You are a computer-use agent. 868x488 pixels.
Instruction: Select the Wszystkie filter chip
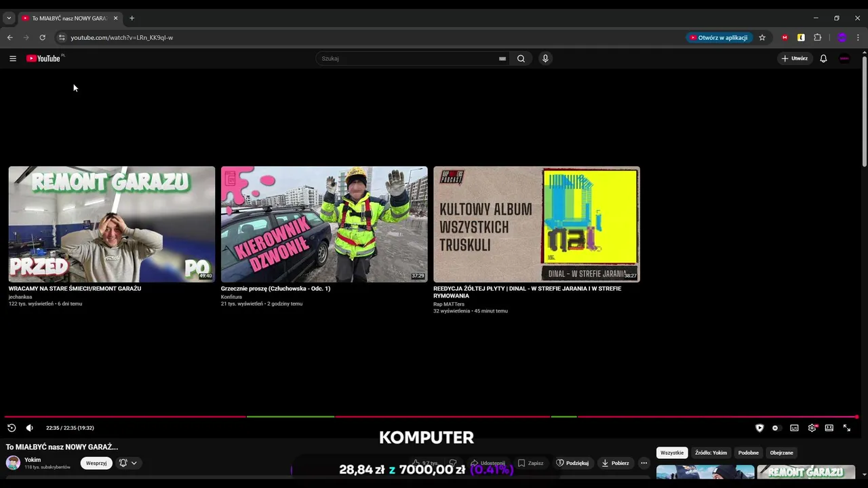672,453
